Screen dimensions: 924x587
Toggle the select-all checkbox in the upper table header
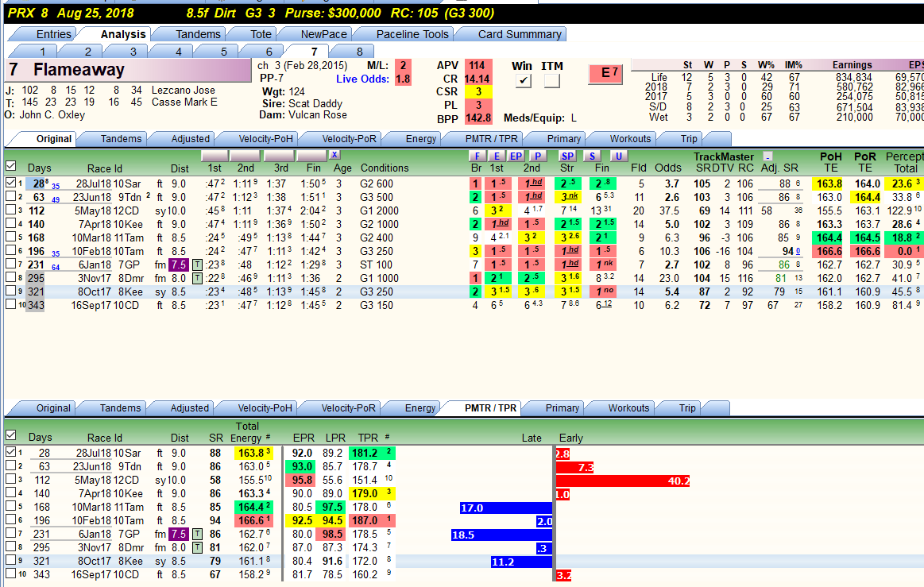[10, 166]
